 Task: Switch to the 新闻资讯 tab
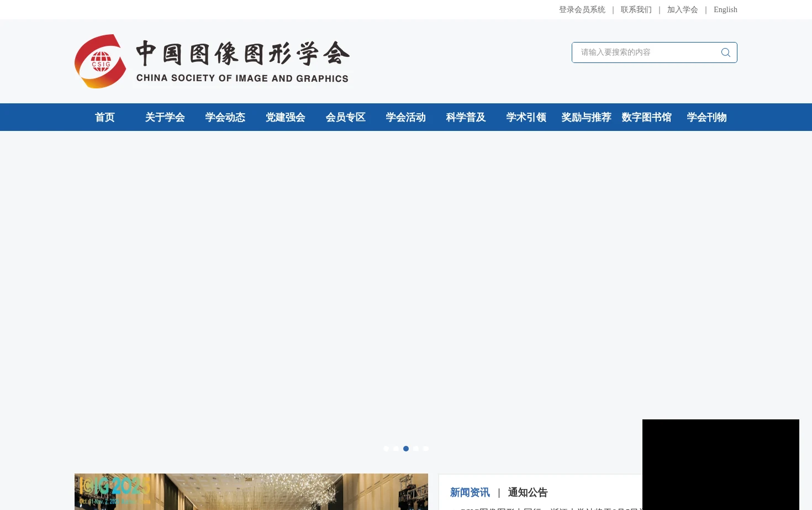470,492
